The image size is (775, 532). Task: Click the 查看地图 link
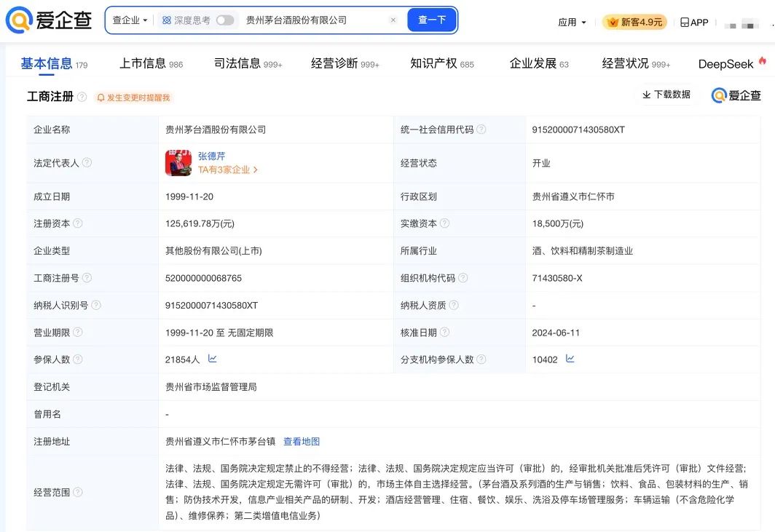coord(302,442)
